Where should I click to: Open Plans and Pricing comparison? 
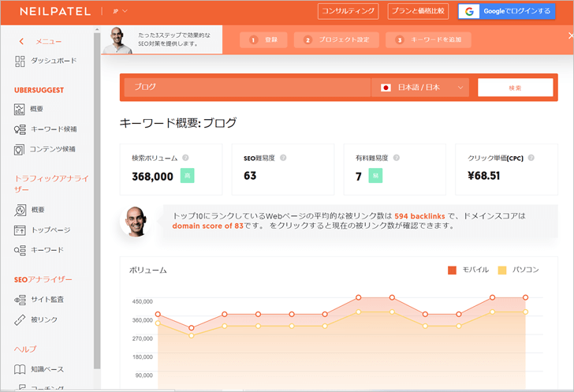pyautogui.click(x=417, y=11)
